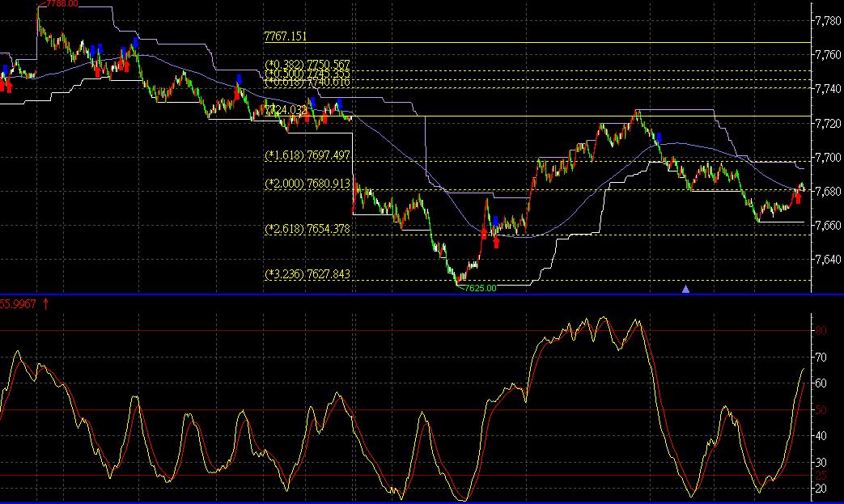Click 7,700 on the price axis
Image resolution: width=844 pixels, height=504 pixels.
pyautogui.click(x=828, y=158)
